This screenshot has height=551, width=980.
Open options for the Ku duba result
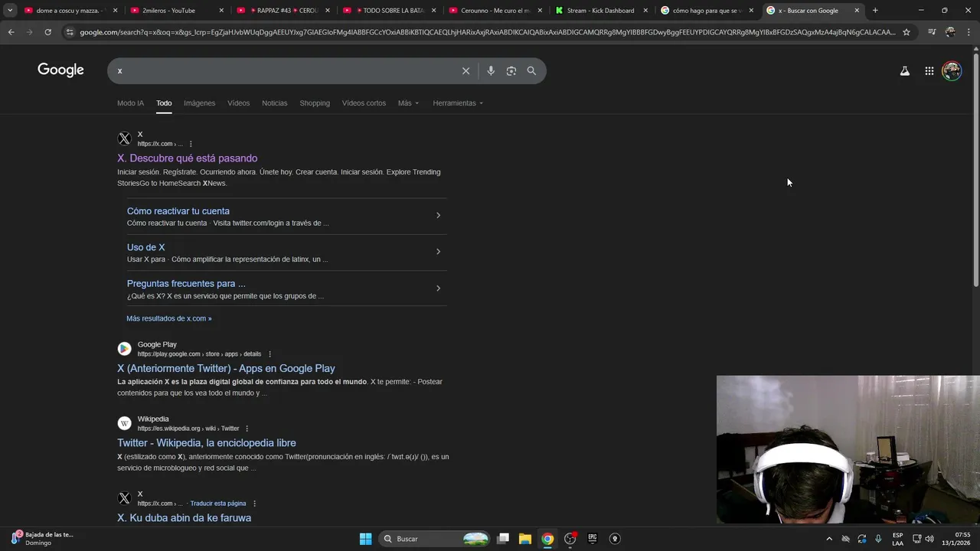pos(254,504)
